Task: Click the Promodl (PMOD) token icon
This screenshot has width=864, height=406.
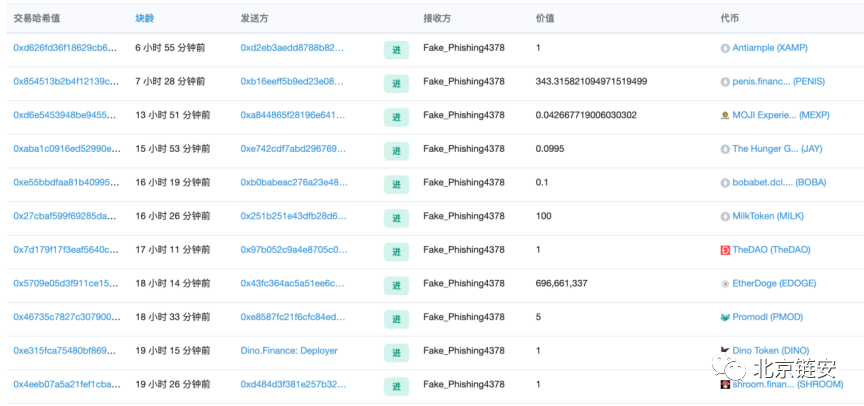Action: click(x=725, y=317)
